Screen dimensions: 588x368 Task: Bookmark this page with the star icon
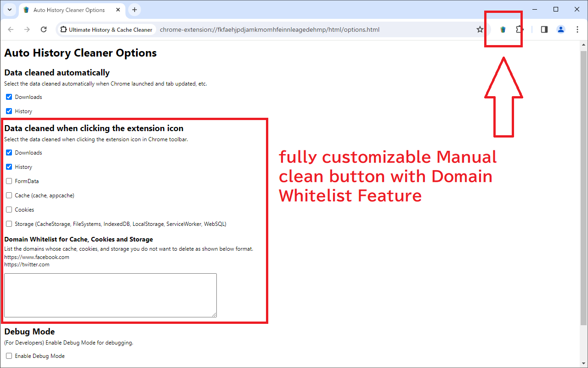point(480,29)
